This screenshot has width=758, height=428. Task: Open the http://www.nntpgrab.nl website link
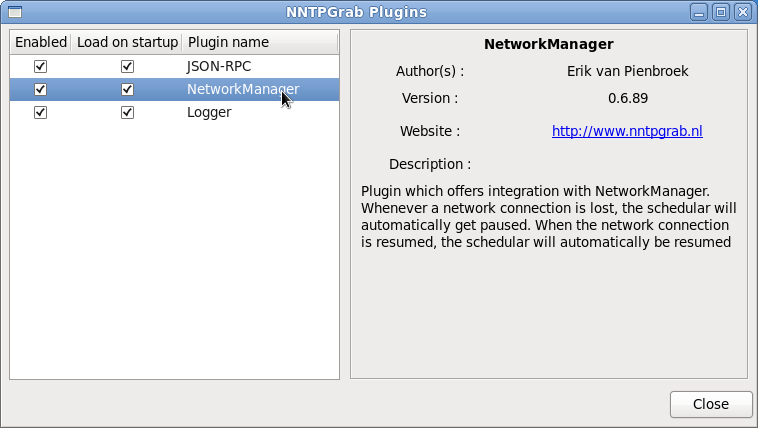pyautogui.click(x=627, y=131)
